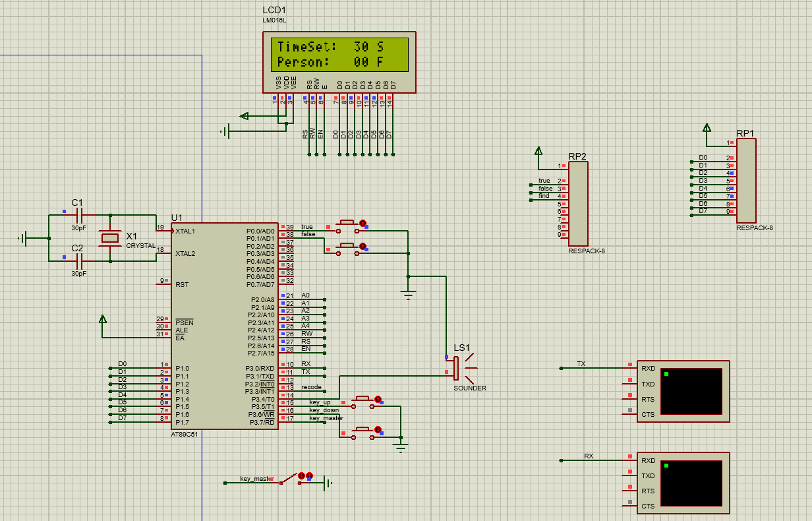Click the RST pin label on U1
This screenshot has height=521, width=812.
pyautogui.click(x=181, y=284)
